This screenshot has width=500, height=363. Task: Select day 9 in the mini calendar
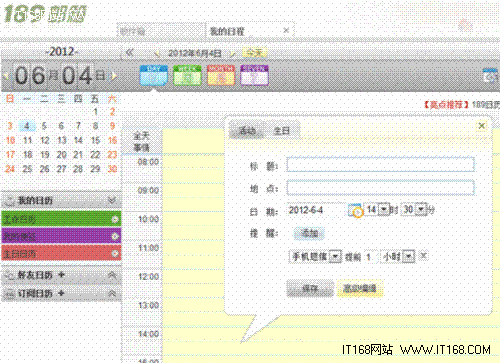click(112, 126)
